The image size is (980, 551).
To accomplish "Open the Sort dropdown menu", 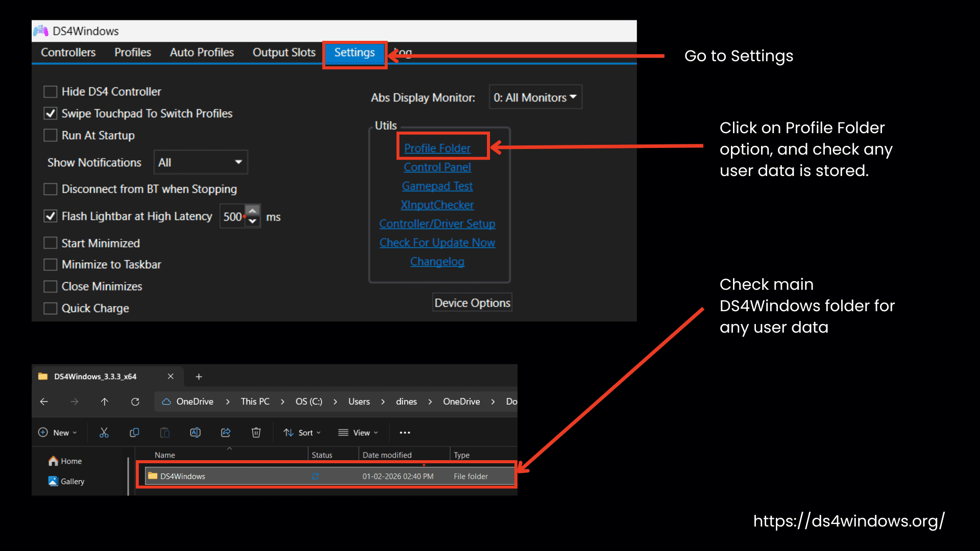I will click(302, 433).
